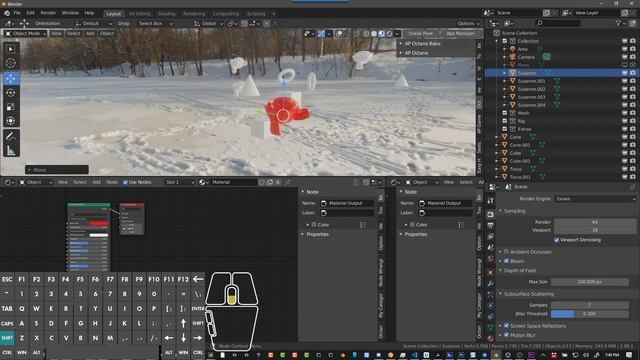This screenshot has width=640, height=360.
Task: Open the viewport Add menu button
Action: (x=90, y=33)
